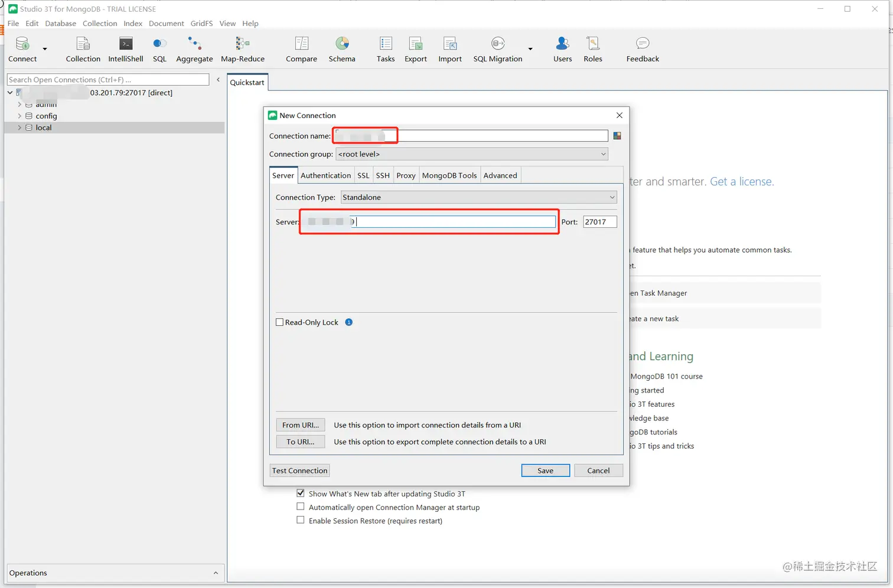Check Enable Session Restore option
The image size is (893, 588).
pyautogui.click(x=301, y=520)
